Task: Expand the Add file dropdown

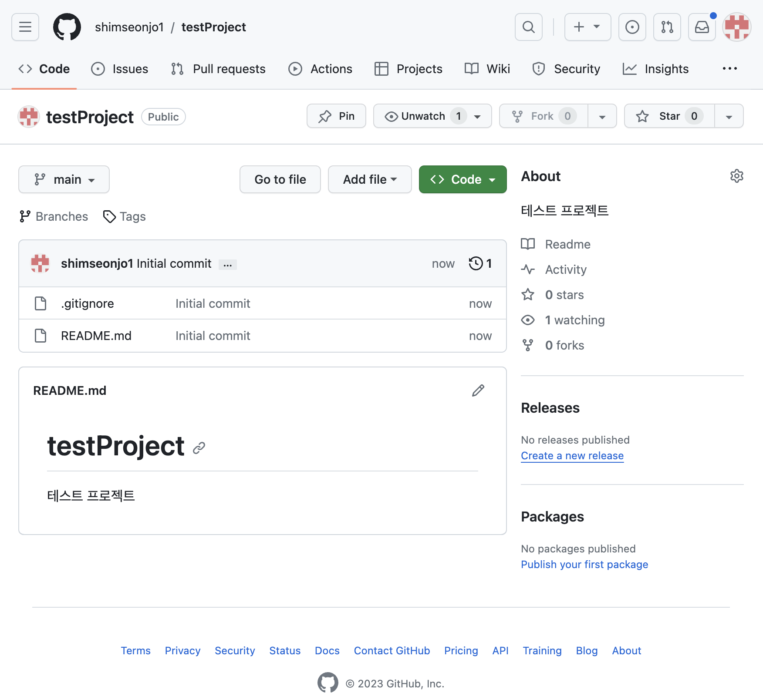Action: 369,179
